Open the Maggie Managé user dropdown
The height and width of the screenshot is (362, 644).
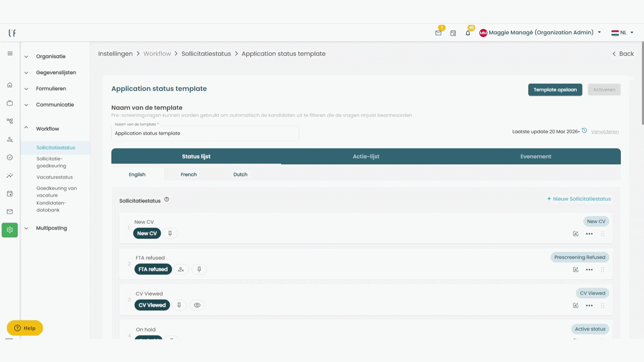pyautogui.click(x=540, y=33)
